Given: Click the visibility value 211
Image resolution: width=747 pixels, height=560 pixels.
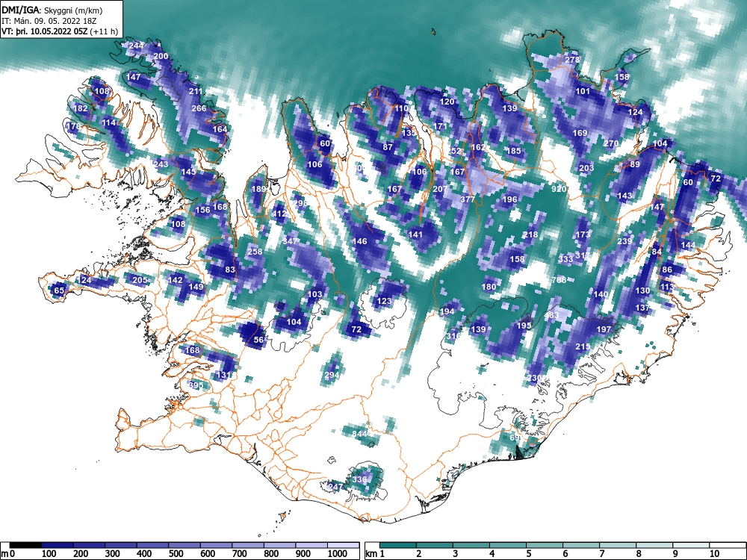Looking at the screenshot, I should click(196, 91).
